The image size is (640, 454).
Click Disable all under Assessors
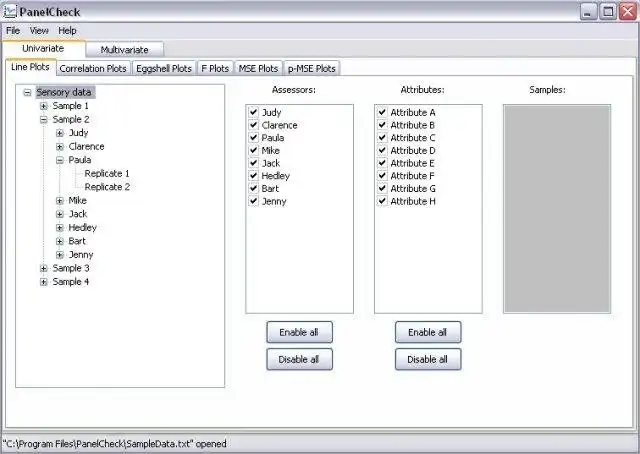[x=299, y=359]
